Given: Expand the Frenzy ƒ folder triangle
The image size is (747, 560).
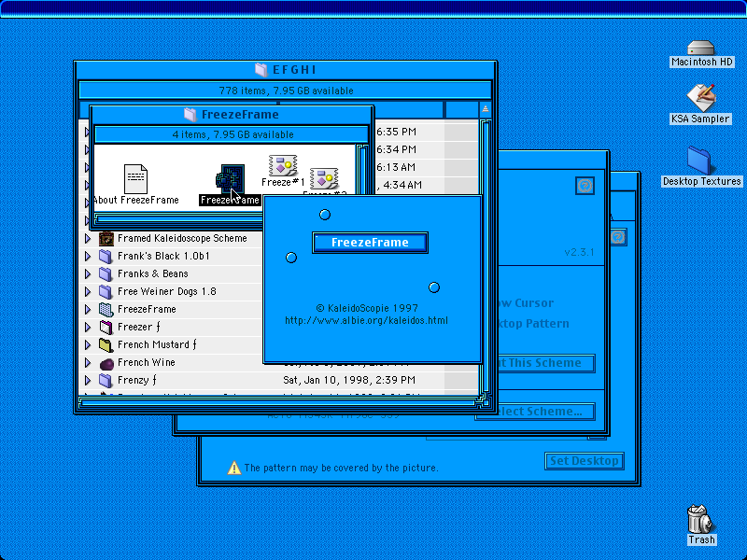Looking at the screenshot, I should pos(88,381).
